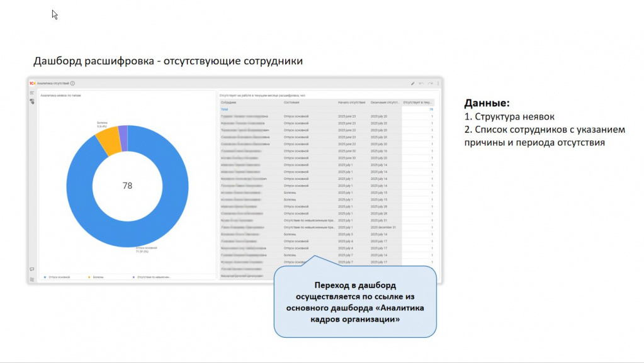Click the 2025 december 31 end date cell
This screenshot has height=363, width=644.
383,228
